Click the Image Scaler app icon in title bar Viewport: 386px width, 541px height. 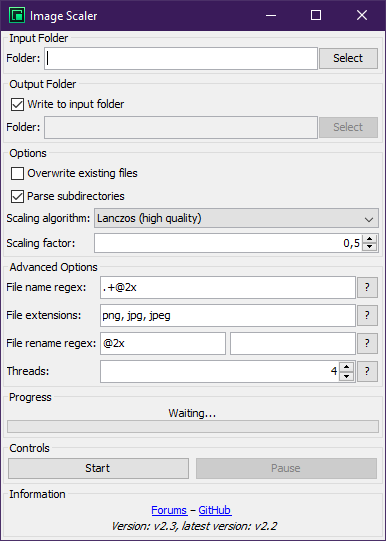[x=17, y=16]
